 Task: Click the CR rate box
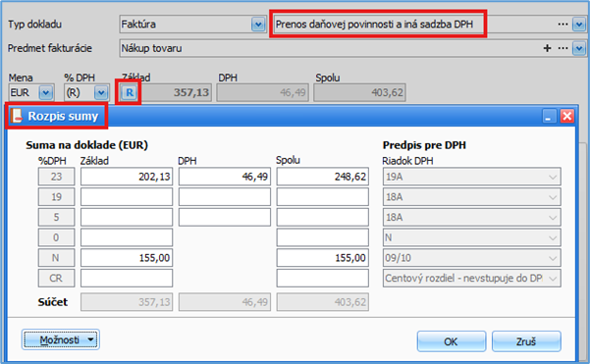[56, 279]
